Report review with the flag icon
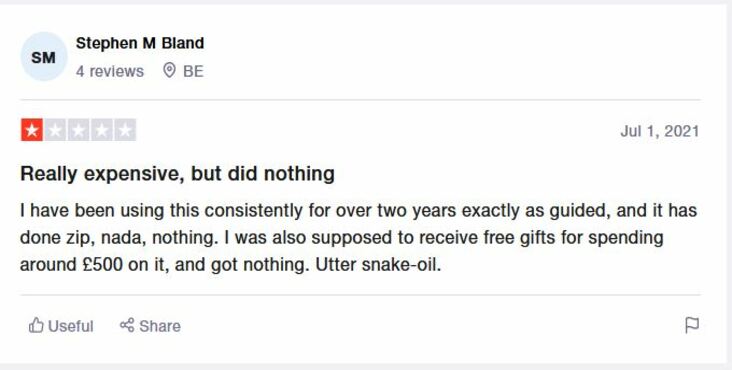This screenshot has width=732, height=370. pos(692,325)
